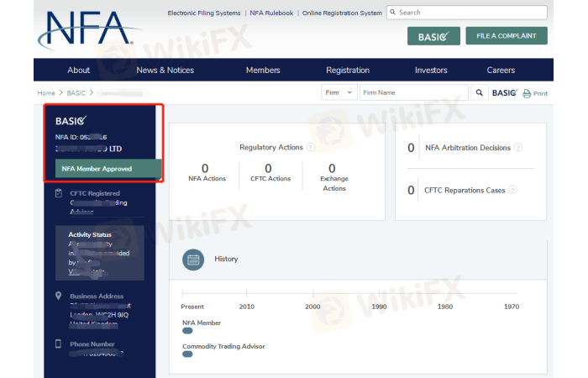This screenshot has width=588, height=378.
Task: Open the help icon next to Regulatory Actions
Action: [311, 147]
